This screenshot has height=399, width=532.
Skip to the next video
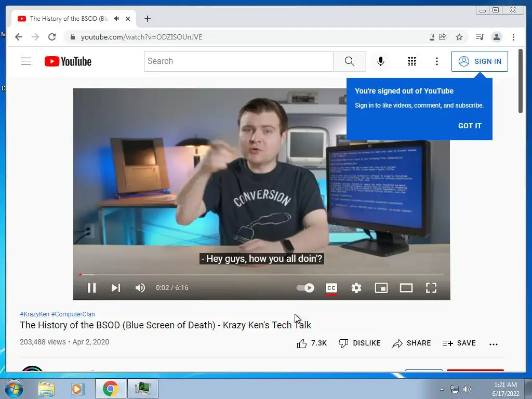click(x=116, y=288)
